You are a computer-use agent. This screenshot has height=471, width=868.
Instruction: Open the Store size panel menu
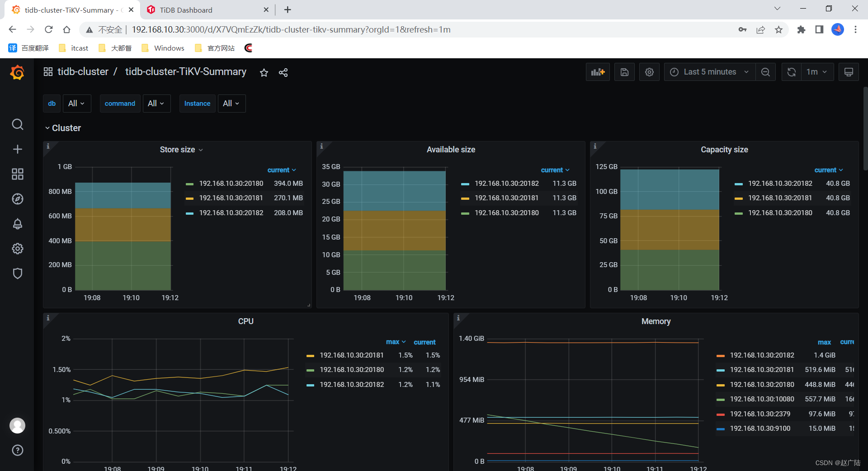tap(181, 150)
